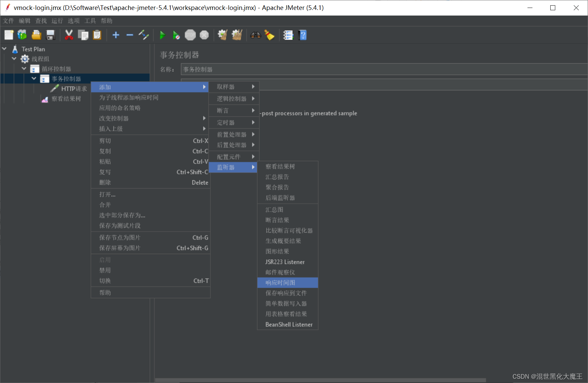Click 插入上级 menu entry
The image size is (588, 383).
coord(150,129)
